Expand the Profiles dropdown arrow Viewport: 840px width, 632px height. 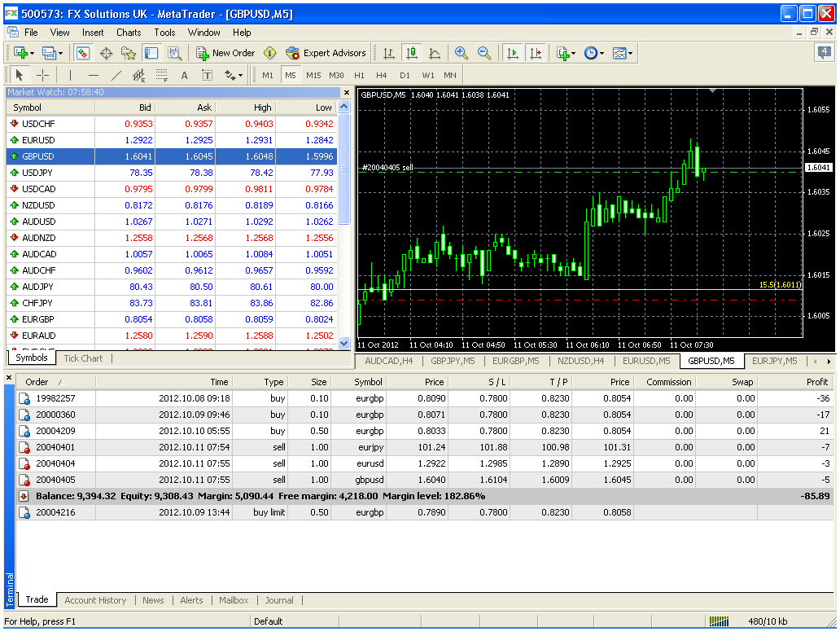coord(60,54)
